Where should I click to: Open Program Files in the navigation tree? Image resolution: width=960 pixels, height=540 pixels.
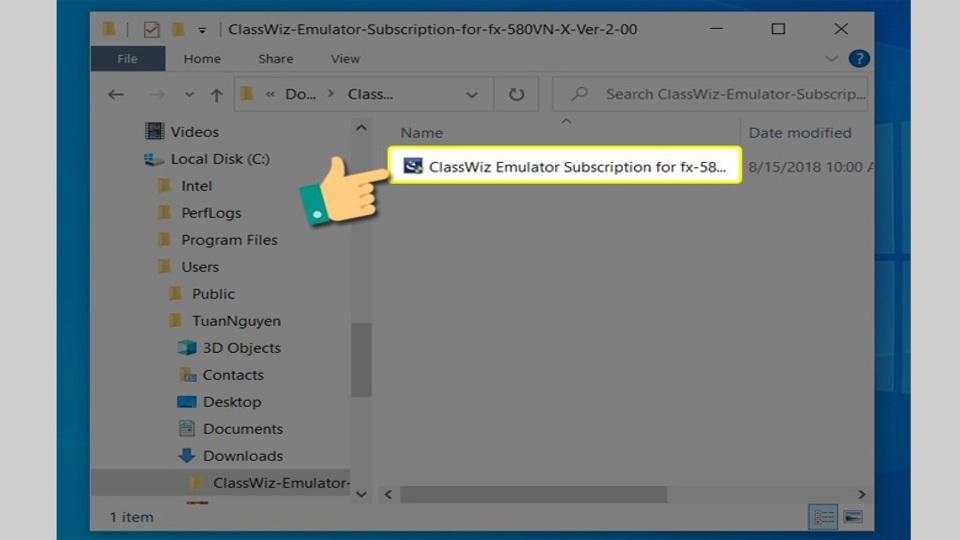click(229, 239)
